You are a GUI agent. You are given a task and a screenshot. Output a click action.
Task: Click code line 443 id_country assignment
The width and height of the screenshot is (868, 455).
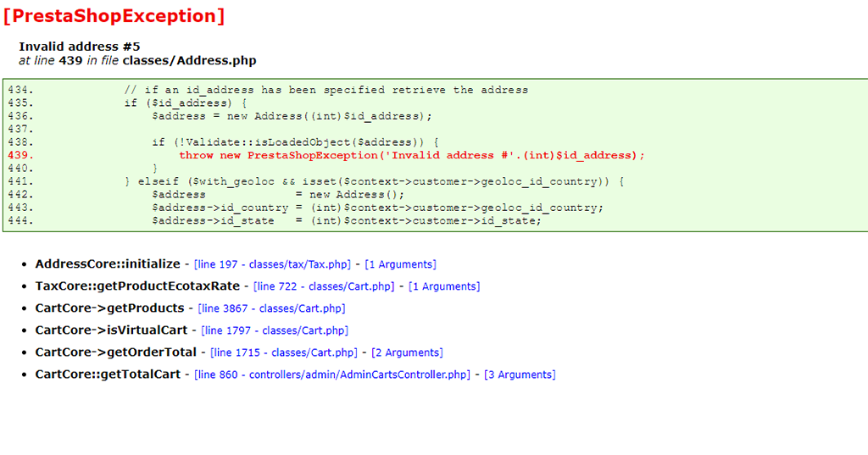377,208
